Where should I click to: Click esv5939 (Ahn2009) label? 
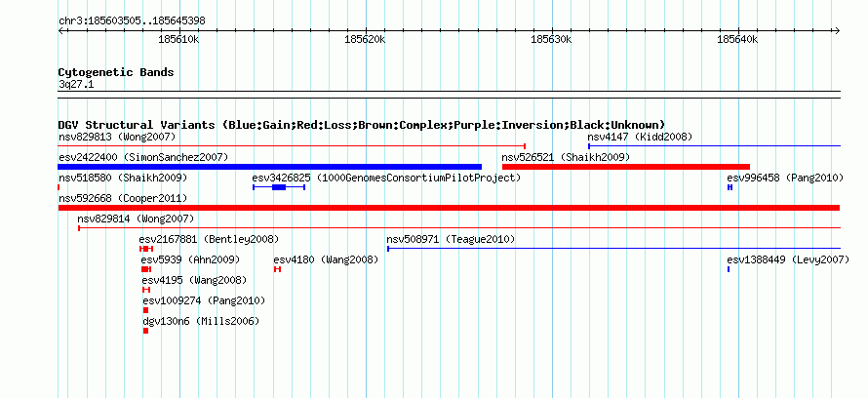pyautogui.click(x=190, y=259)
